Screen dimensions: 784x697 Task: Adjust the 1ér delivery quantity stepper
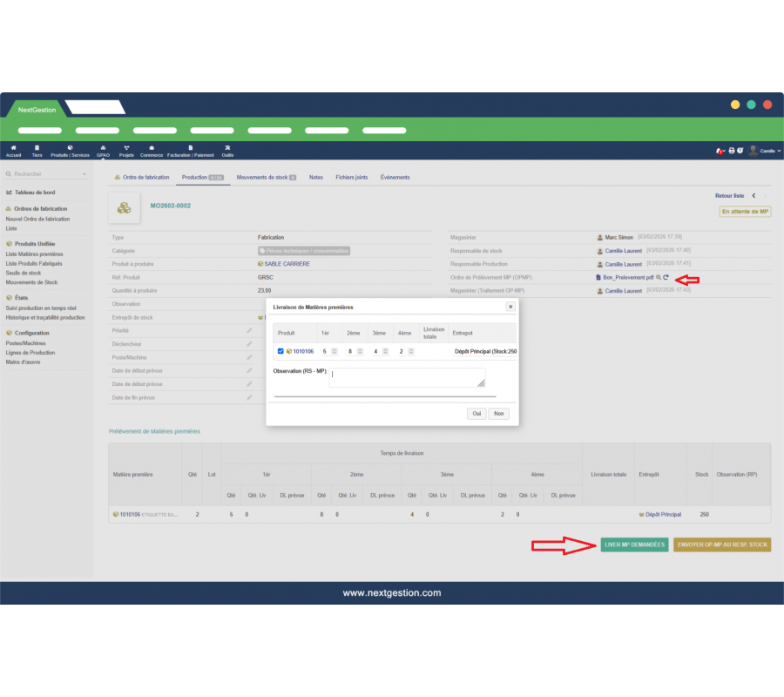click(x=335, y=351)
